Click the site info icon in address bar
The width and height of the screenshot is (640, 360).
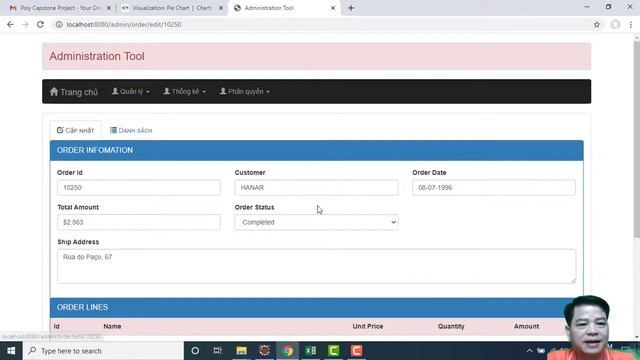(59, 24)
